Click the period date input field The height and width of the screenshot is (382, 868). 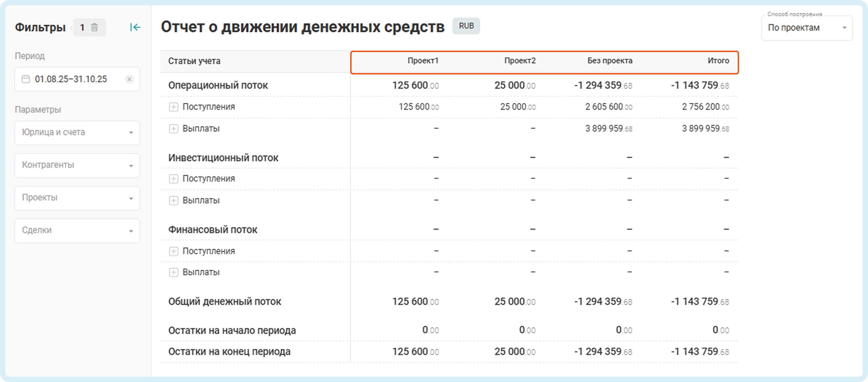point(71,79)
